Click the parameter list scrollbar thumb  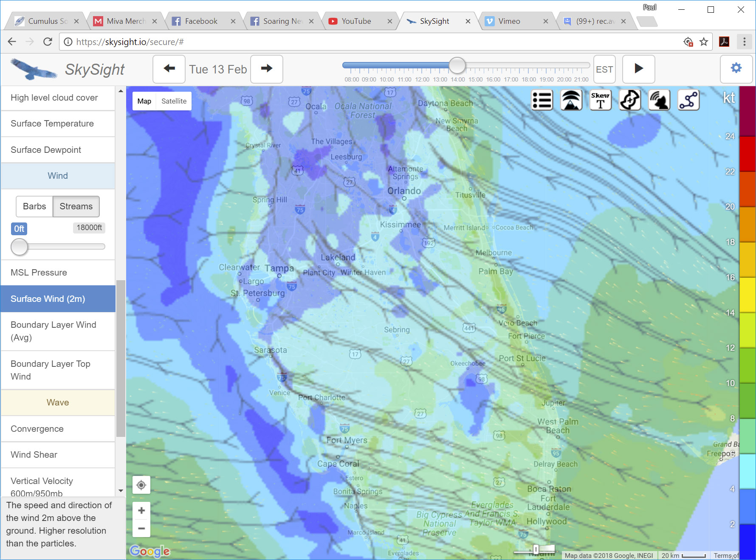pyautogui.click(x=121, y=358)
